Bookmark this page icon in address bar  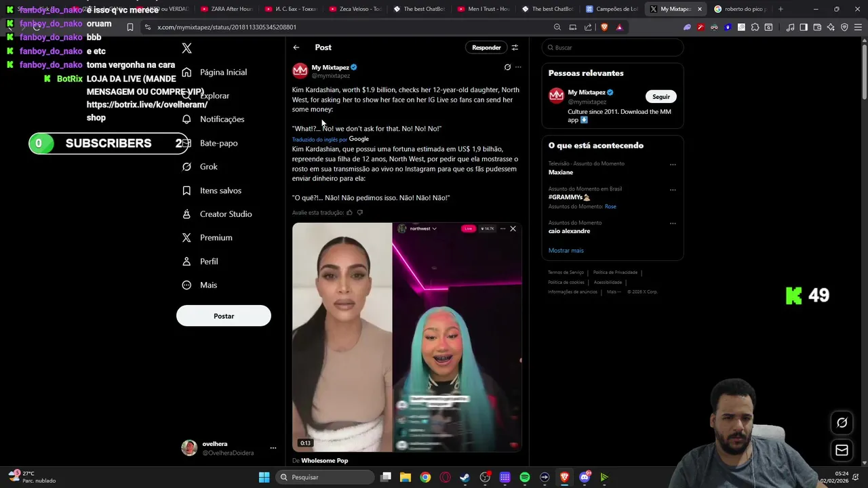point(130,27)
